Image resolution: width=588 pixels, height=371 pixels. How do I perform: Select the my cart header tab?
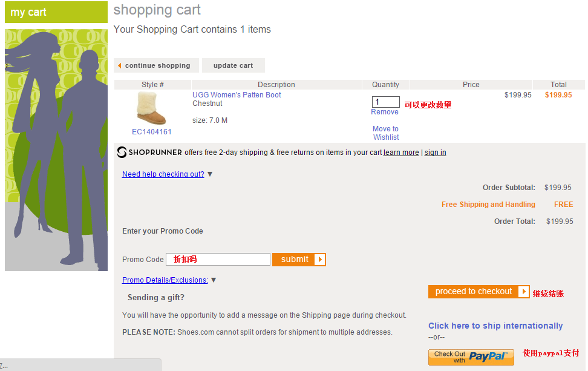(56, 12)
